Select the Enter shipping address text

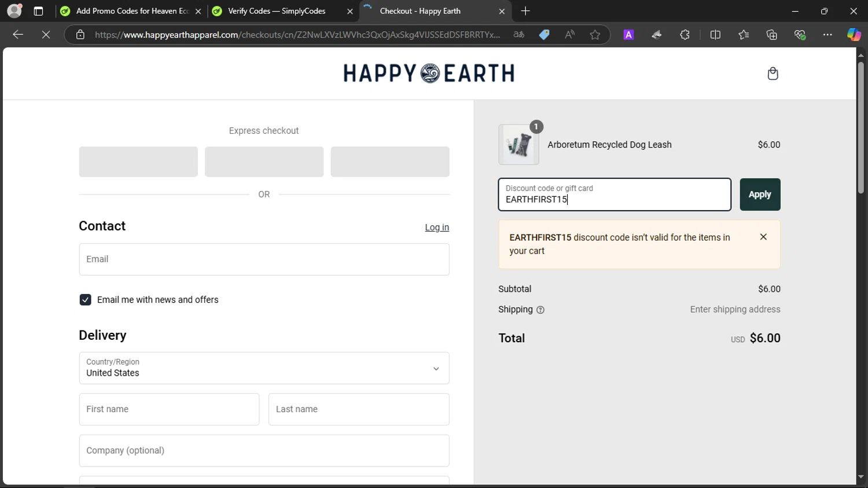(x=735, y=310)
